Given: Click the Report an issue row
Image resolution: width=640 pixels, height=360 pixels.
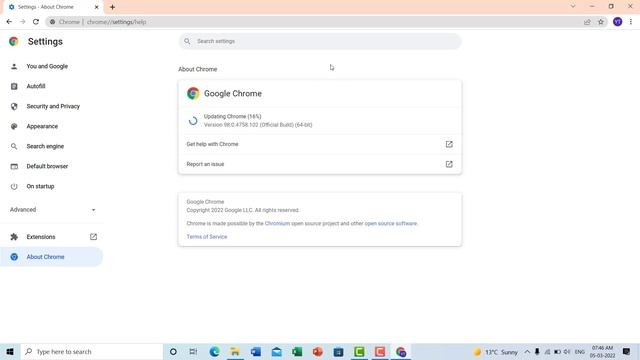Looking at the screenshot, I should (320, 164).
